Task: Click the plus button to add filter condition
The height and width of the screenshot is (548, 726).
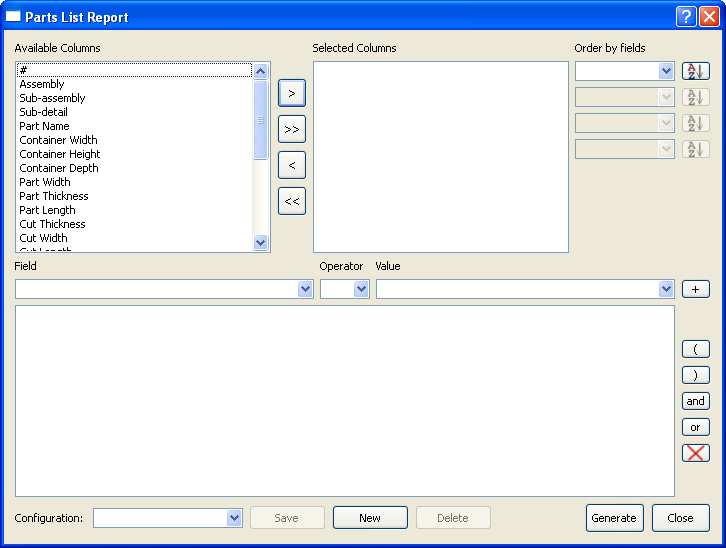Action: [x=695, y=289]
